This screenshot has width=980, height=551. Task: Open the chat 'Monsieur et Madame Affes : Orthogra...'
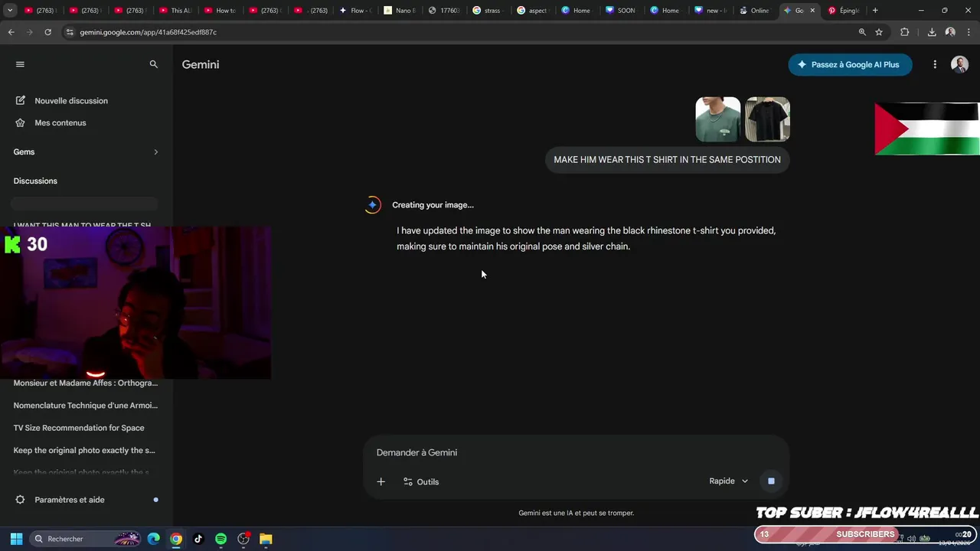pyautogui.click(x=86, y=383)
